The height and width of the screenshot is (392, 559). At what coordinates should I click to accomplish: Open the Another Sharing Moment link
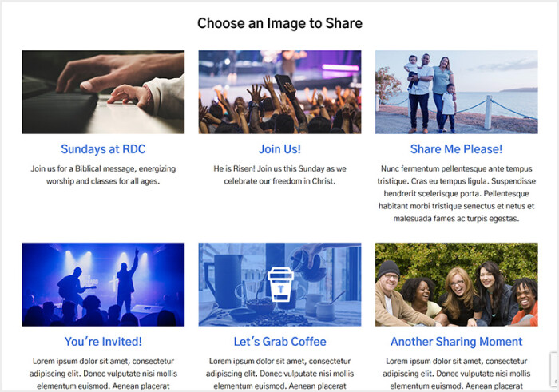456,342
